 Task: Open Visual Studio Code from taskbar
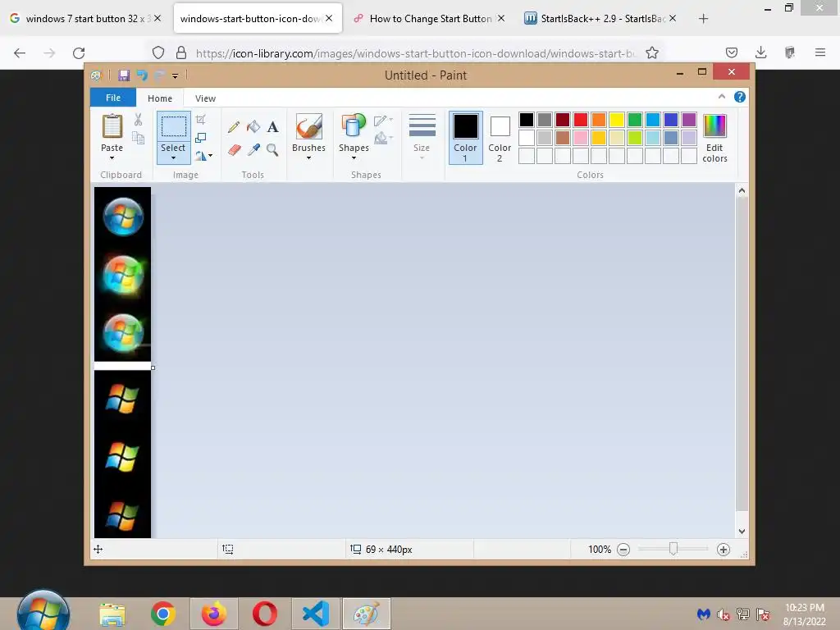pyautogui.click(x=316, y=614)
